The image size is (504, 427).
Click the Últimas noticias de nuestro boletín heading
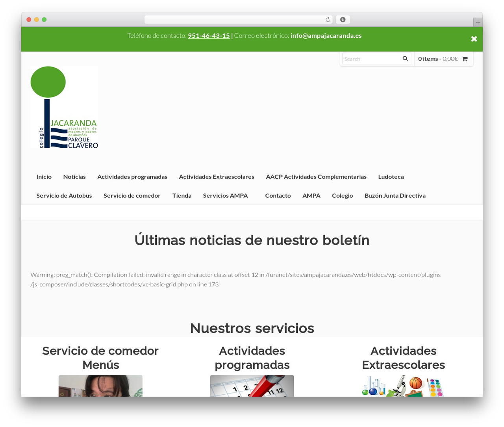tap(252, 240)
